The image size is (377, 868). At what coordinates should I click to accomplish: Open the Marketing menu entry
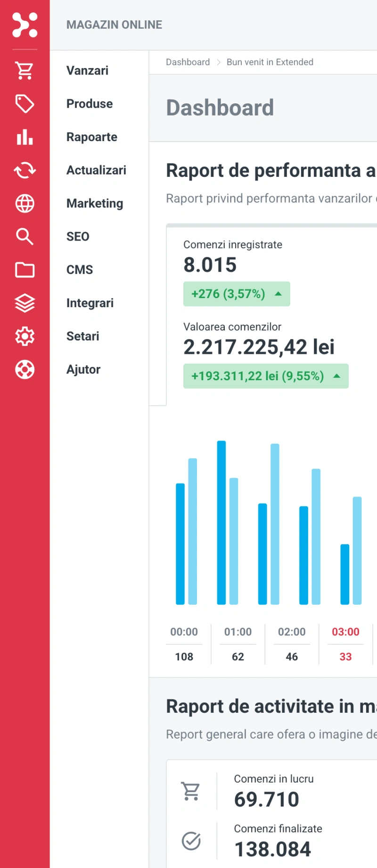tap(95, 203)
